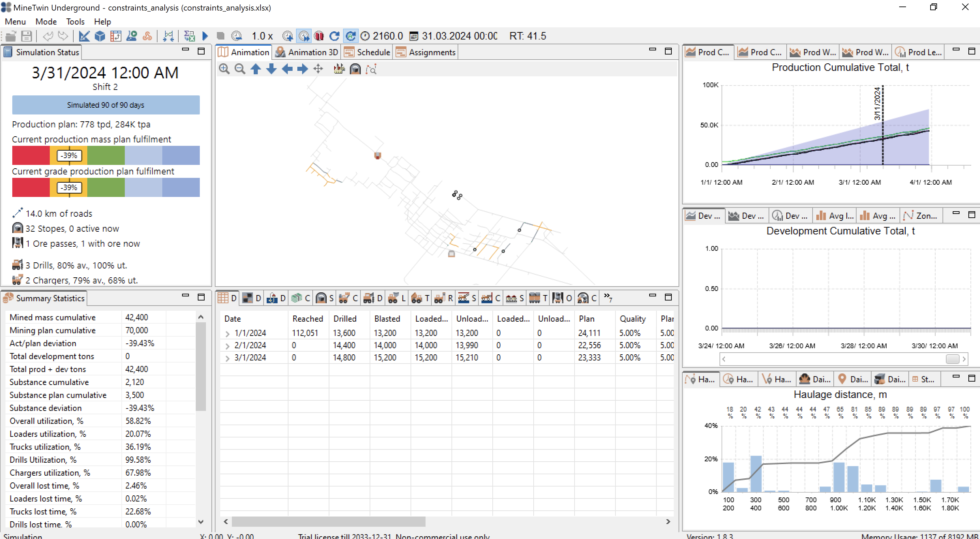
Task: Increase simulation speed clock-plus icon
Action: click(287, 36)
